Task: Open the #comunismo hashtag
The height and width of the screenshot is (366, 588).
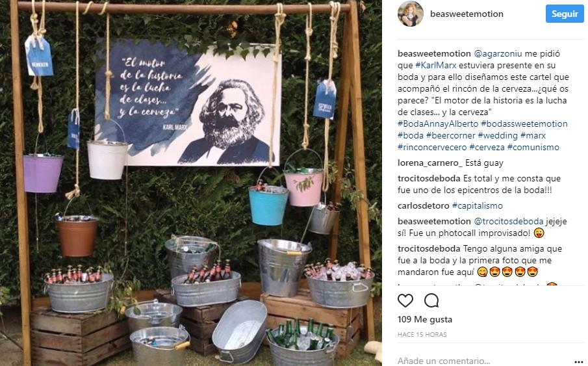Action: 533,147
